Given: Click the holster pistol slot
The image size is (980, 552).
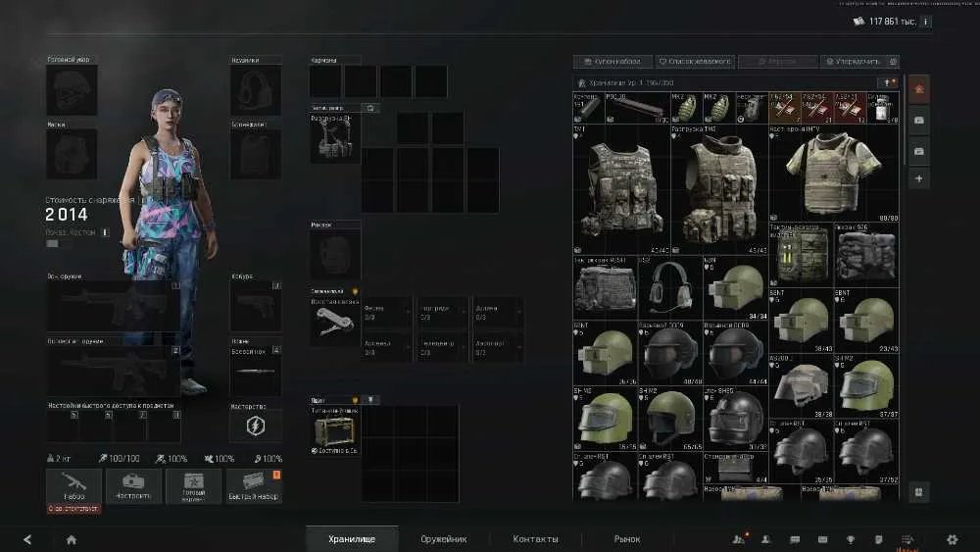Looking at the screenshot, I should 256,306.
